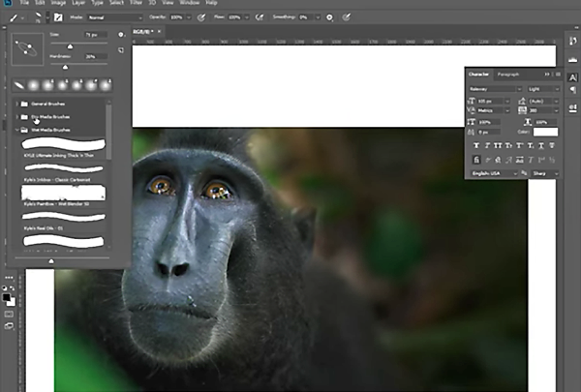Image resolution: width=581 pixels, height=392 pixels.
Task: Toggle Small Caps text style
Action: pyautogui.click(x=508, y=145)
